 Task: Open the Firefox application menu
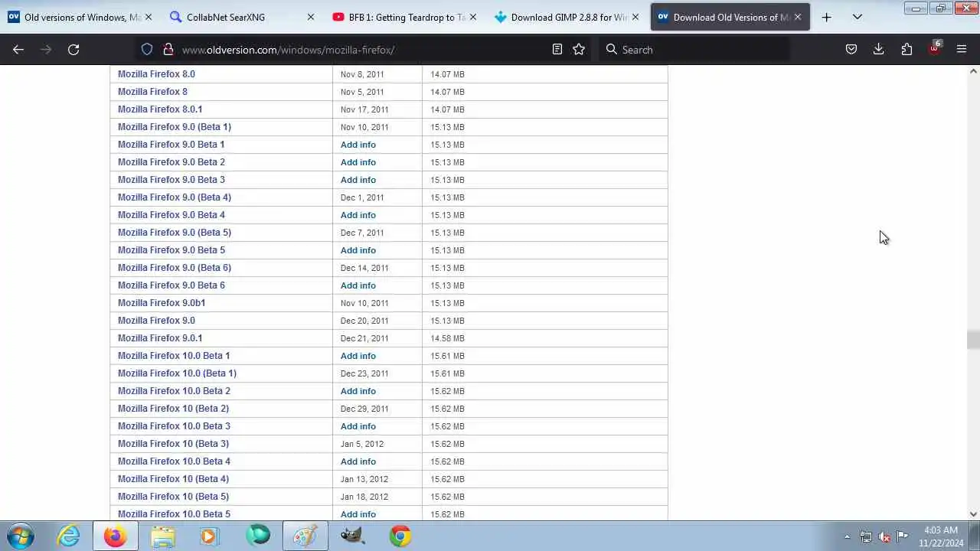click(962, 50)
